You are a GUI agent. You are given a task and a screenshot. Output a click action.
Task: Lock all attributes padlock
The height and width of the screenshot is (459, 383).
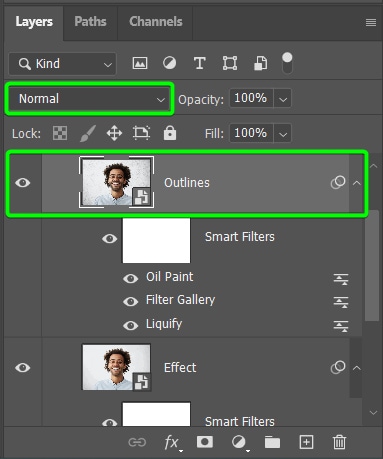click(170, 133)
